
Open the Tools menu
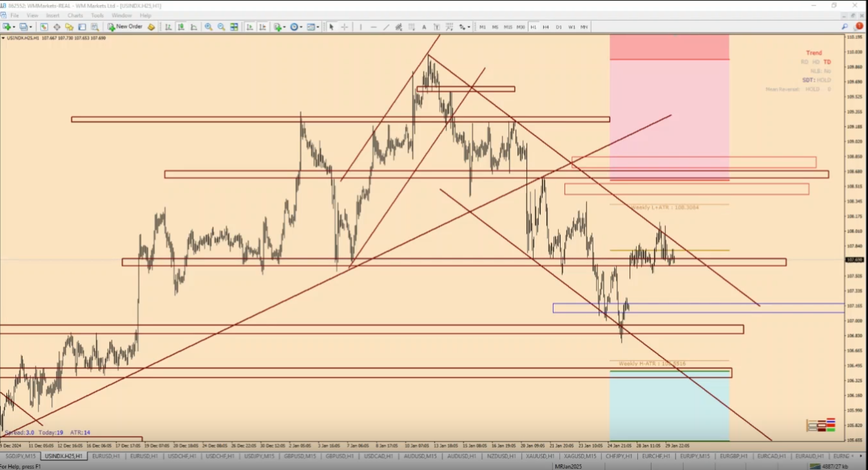click(x=97, y=15)
